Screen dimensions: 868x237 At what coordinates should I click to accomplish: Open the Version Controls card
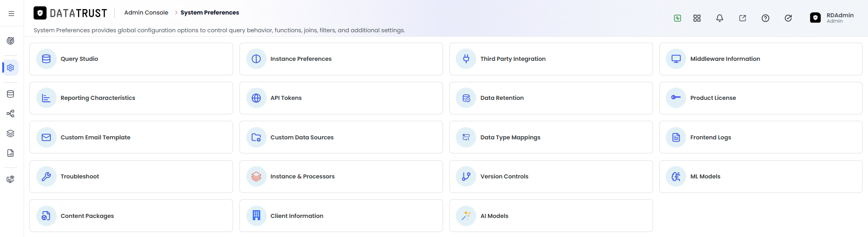(x=551, y=177)
